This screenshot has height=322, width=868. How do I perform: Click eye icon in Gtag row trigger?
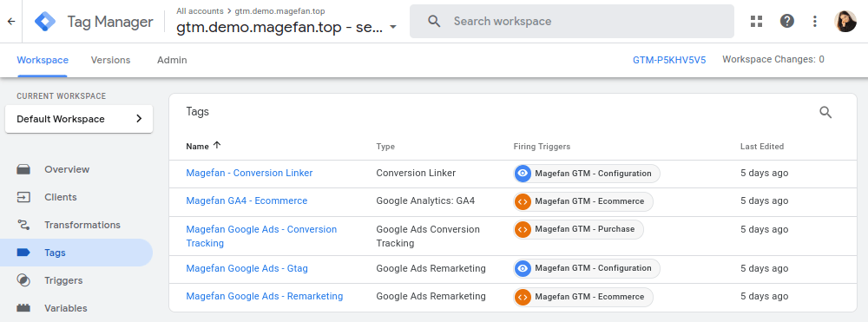click(523, 268)
